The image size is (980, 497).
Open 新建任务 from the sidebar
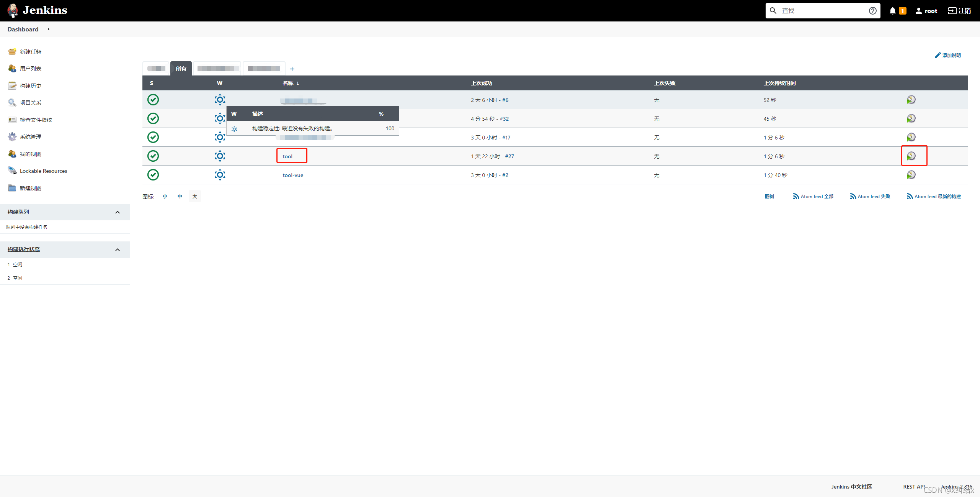click(30, 51)
